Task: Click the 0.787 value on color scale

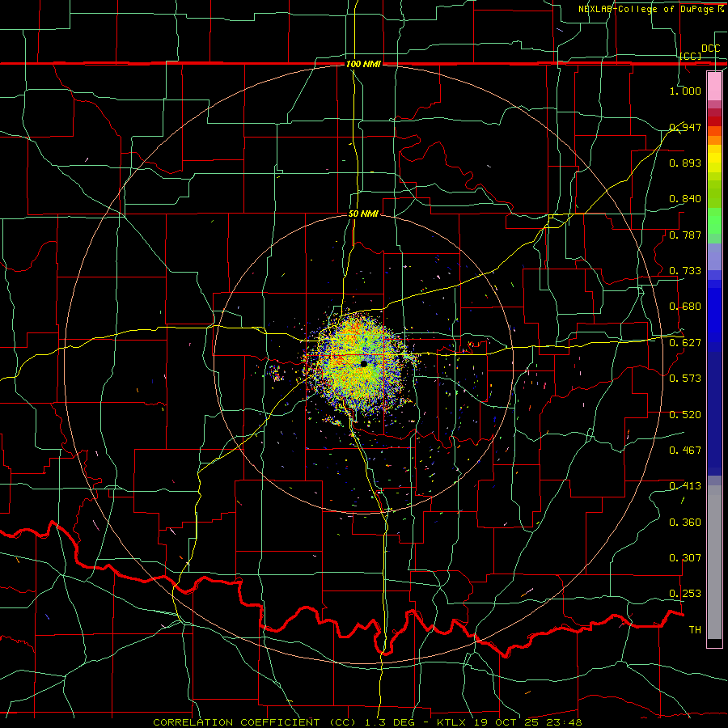Action: tap(685, 235)
